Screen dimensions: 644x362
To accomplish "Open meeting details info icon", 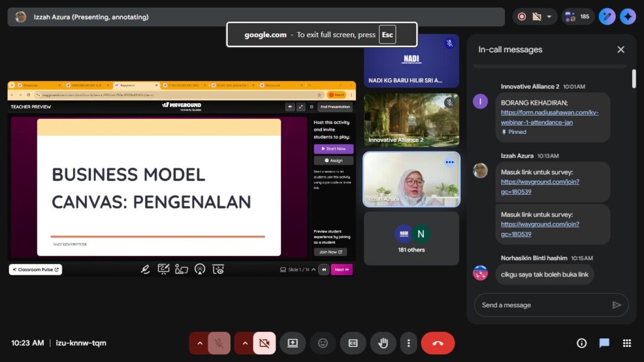I will (x=582, y=343).
